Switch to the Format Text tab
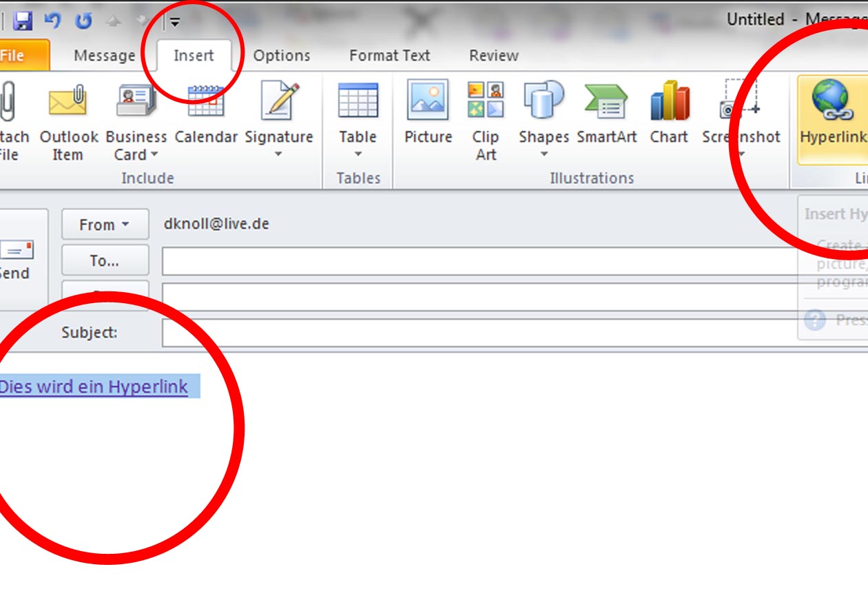868x600 pixels. (389, 55)
